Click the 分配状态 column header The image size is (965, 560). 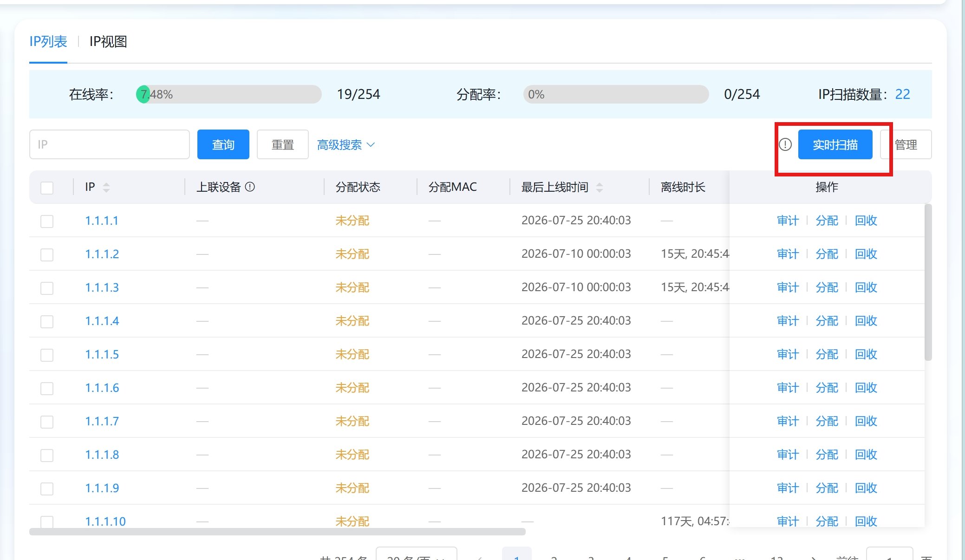(x=358, y=187)
